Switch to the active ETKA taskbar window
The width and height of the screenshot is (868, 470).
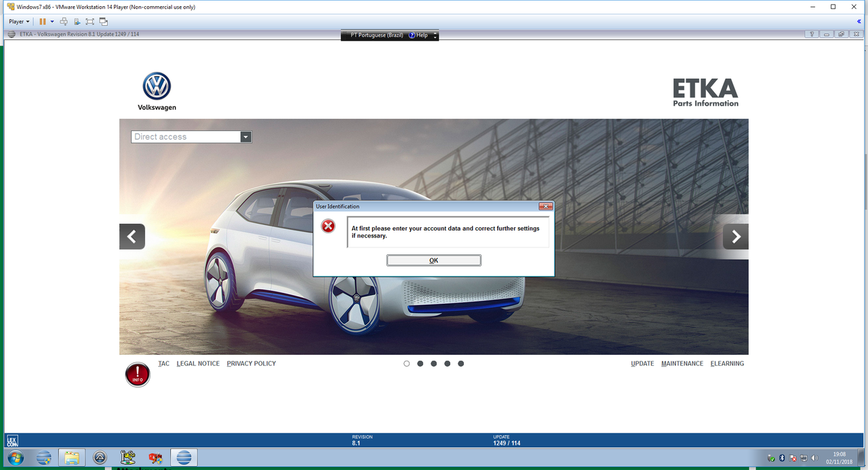[183, 458]
